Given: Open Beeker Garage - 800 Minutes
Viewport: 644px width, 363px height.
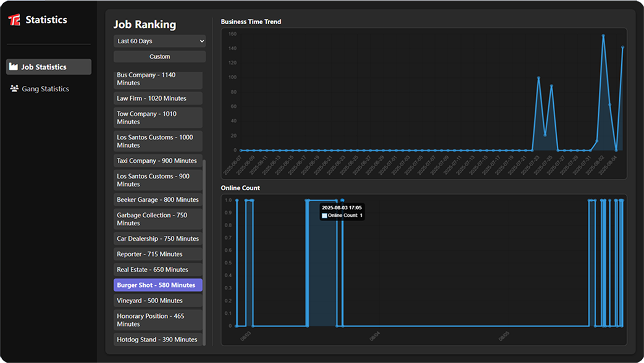Looking at the screenshot, I should (157, 200).
